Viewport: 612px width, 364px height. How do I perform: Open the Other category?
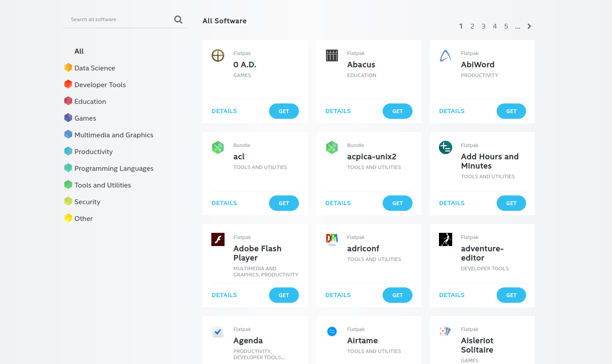click(x=83, y=219)
